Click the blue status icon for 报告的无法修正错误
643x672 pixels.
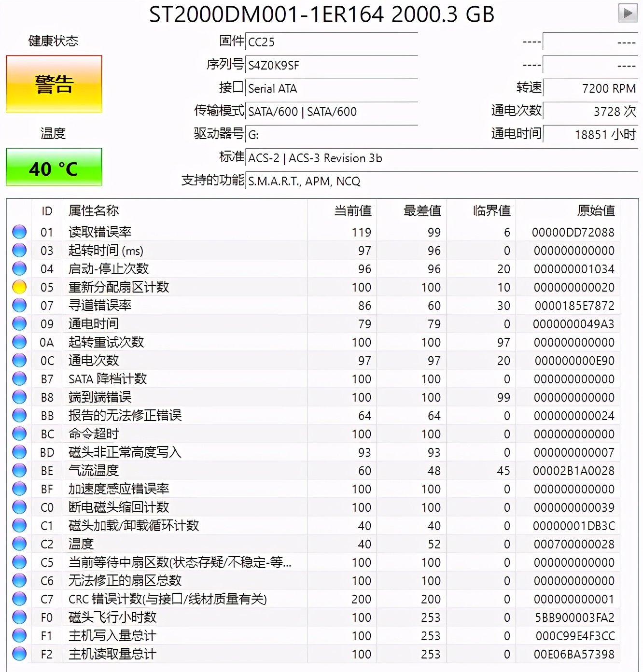pos(19,416)
